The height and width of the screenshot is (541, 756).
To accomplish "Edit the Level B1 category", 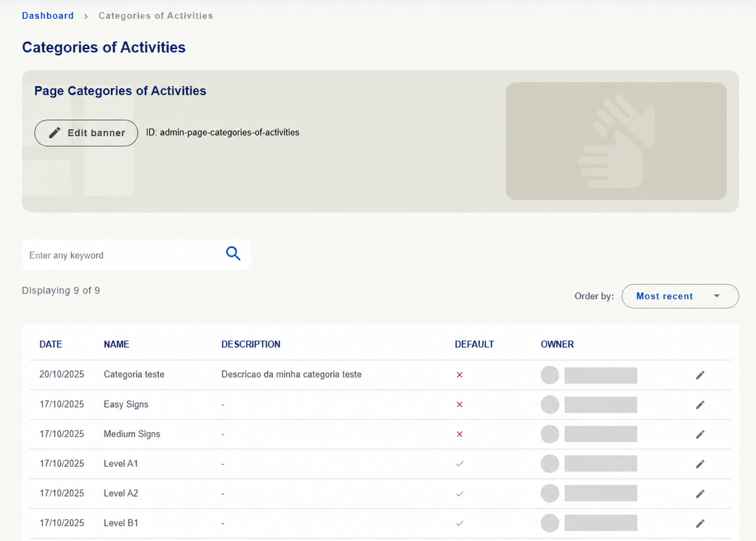I will click(700, 523).
